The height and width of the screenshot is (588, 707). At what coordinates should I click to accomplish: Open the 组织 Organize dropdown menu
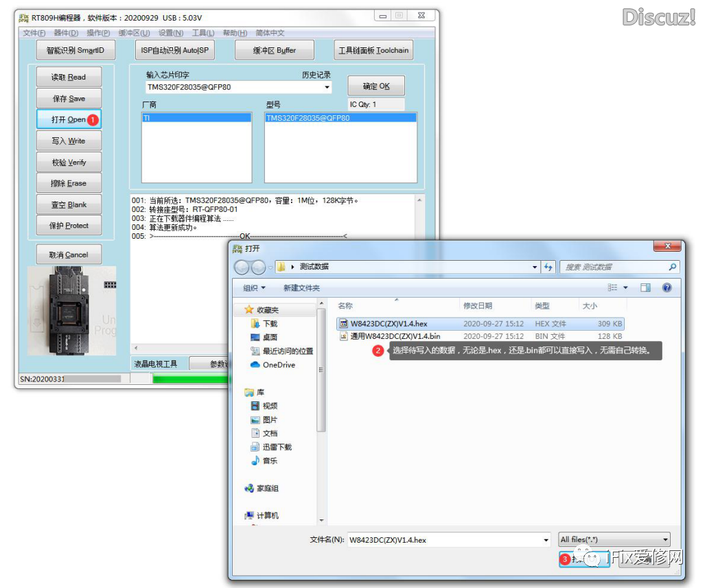click(x=254, y=288)
